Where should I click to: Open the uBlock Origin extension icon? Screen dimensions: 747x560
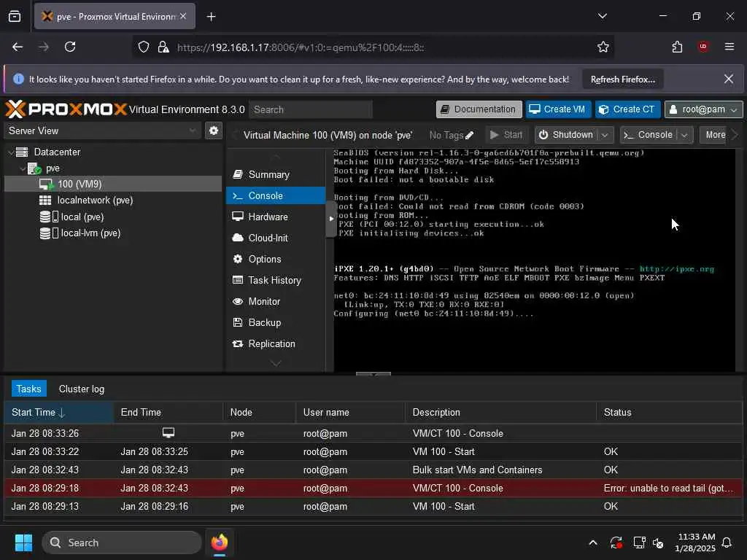click(x=703, y=47)
